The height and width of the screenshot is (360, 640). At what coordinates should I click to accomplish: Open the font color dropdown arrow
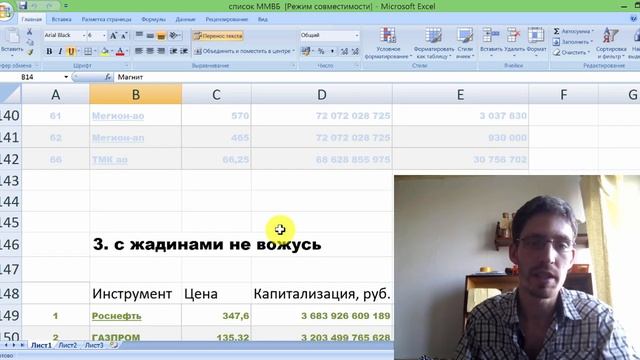tap(127, 51)
